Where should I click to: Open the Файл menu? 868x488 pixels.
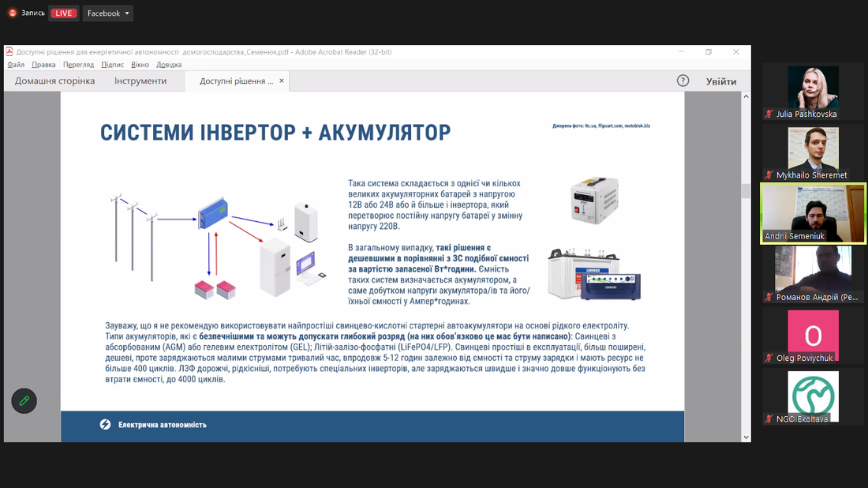[16, 65]
